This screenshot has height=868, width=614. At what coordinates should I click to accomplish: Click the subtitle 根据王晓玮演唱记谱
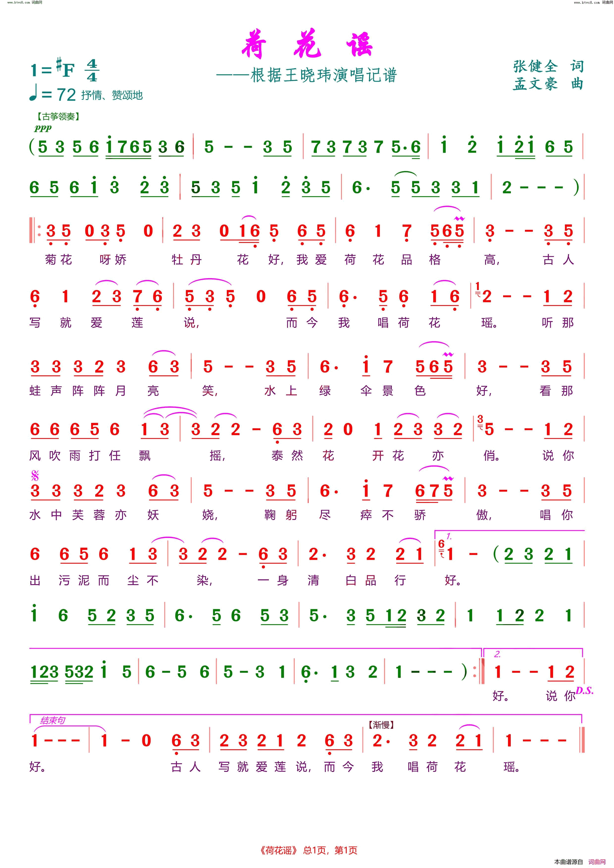pos(324,75)
